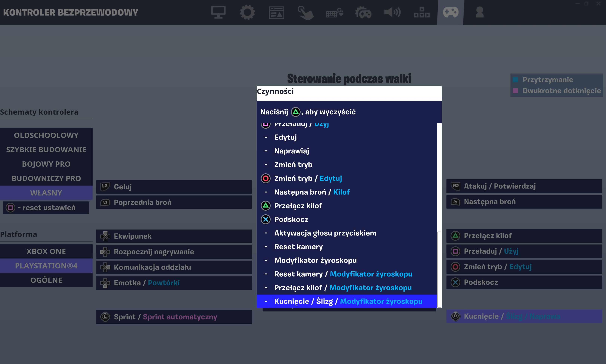Select the SZYBKIE BUDOWANIE controller scheme

tap(46, 150)
